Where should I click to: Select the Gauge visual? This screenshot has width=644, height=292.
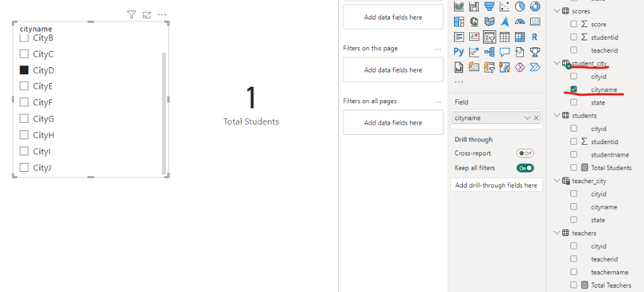(519, 21)
